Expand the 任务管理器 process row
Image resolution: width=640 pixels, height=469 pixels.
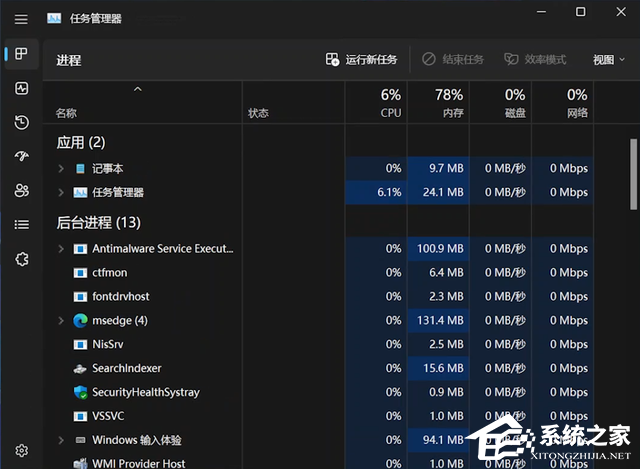coord(61,193)
